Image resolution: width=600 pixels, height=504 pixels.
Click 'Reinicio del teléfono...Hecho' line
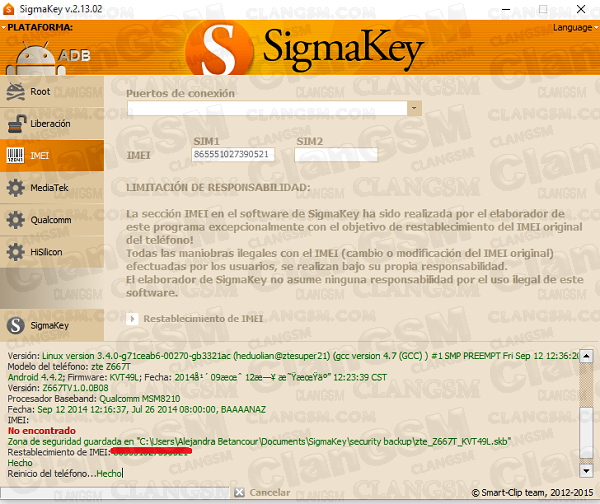(65, 474)
